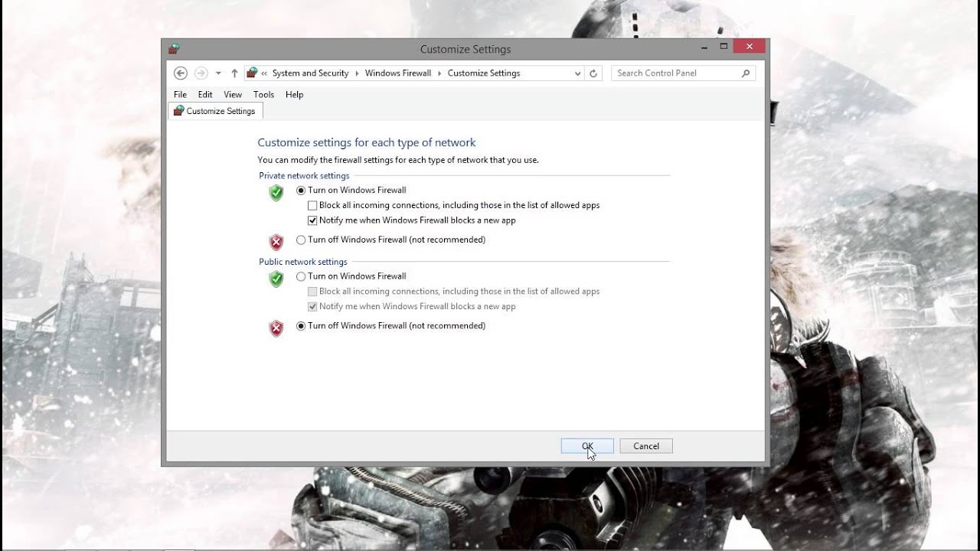The height and width of the screenshot is (551, 980).
Task: Open the Tools menu
Action: pos(263,95)
